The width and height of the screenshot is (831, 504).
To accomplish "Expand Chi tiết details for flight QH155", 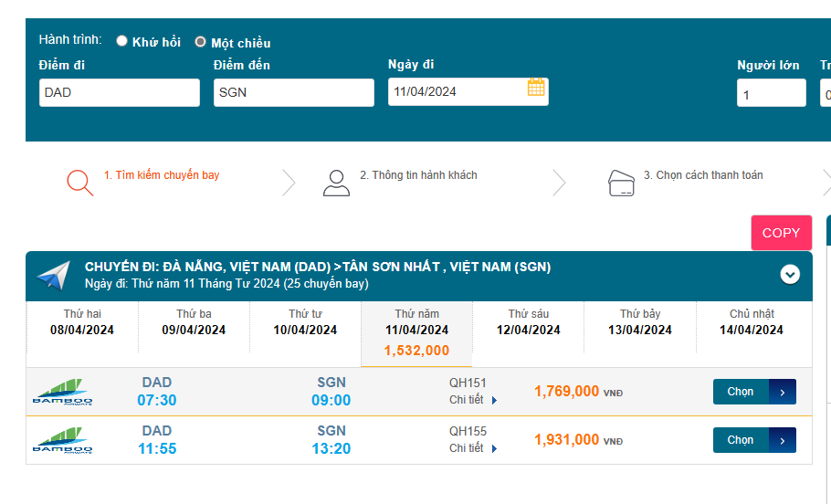I will (472, 448).
